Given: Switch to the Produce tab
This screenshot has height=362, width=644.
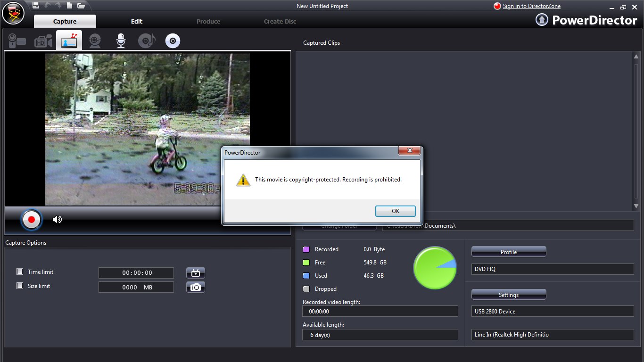Looking at the screenshot, I should point(208,21).
